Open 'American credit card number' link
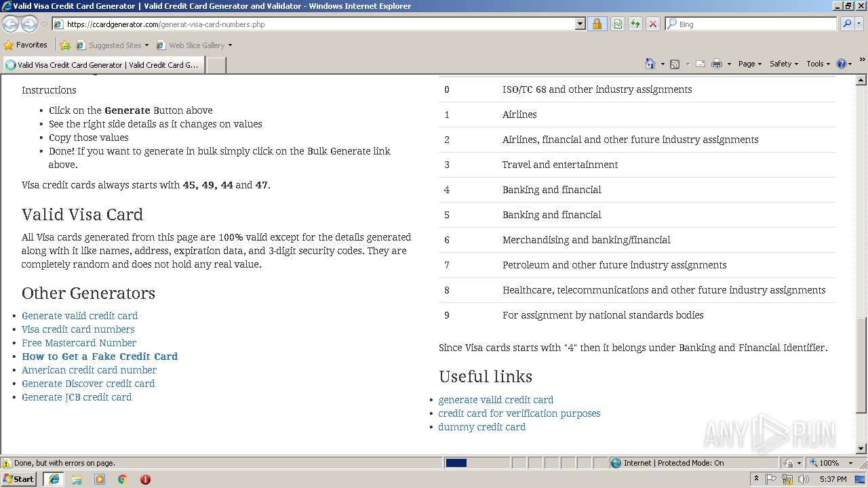Viewport: 868px width, 488px height. (x=89, y=370)
